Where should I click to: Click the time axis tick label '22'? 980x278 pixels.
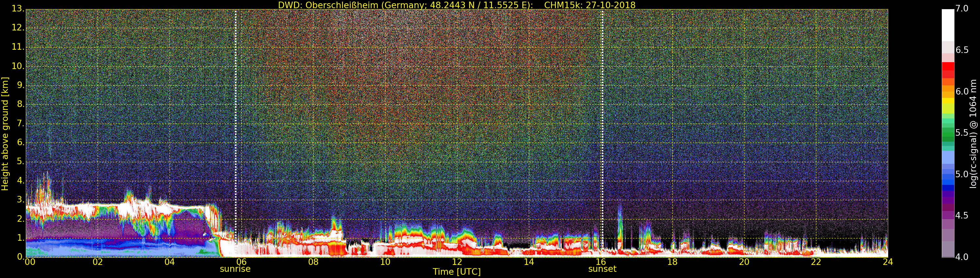[x=816, y=262]
